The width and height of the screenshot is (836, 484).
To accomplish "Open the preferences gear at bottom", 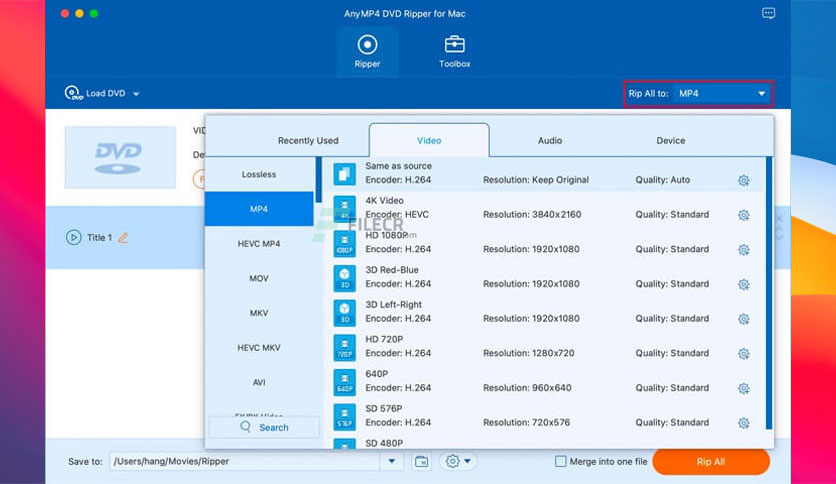I will click(x=452, y=461).
